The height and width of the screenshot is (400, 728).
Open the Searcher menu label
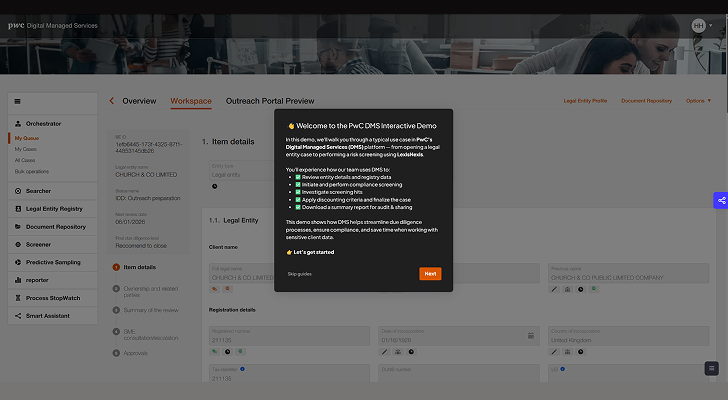pyautogui.click(x=39, y=191)
